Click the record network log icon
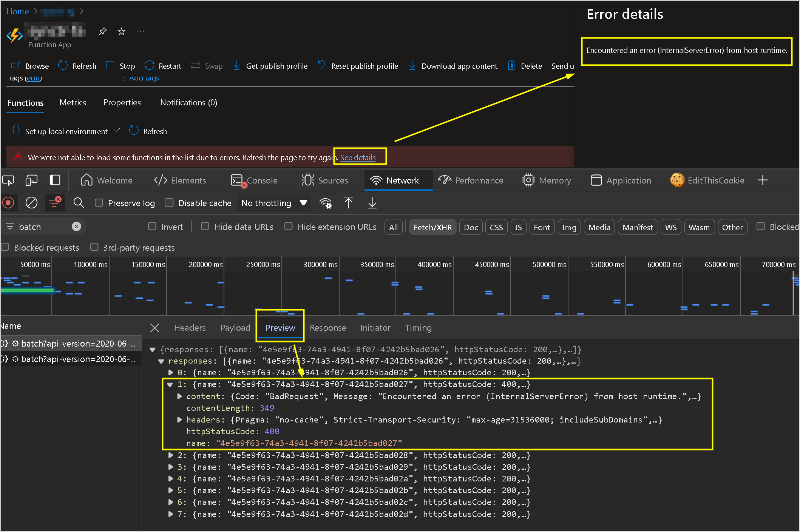This screenshot has width=800, height=532. point(8,203)
